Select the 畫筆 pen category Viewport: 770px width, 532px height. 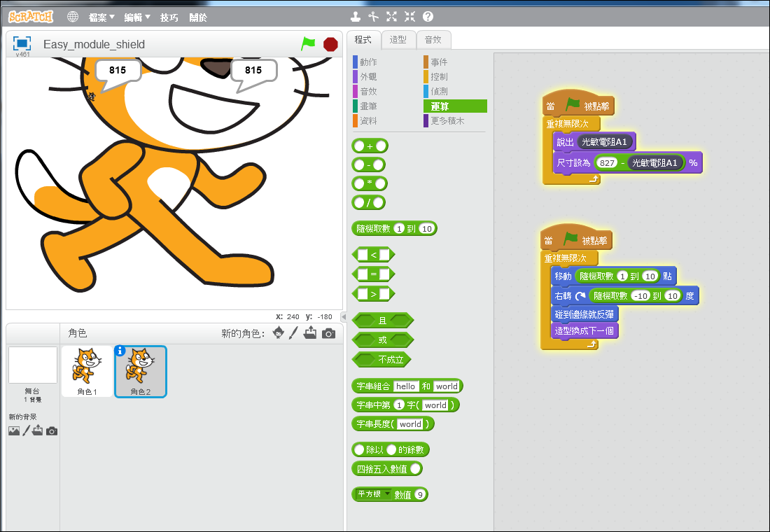pyautogui.click(x=369, y=106)
